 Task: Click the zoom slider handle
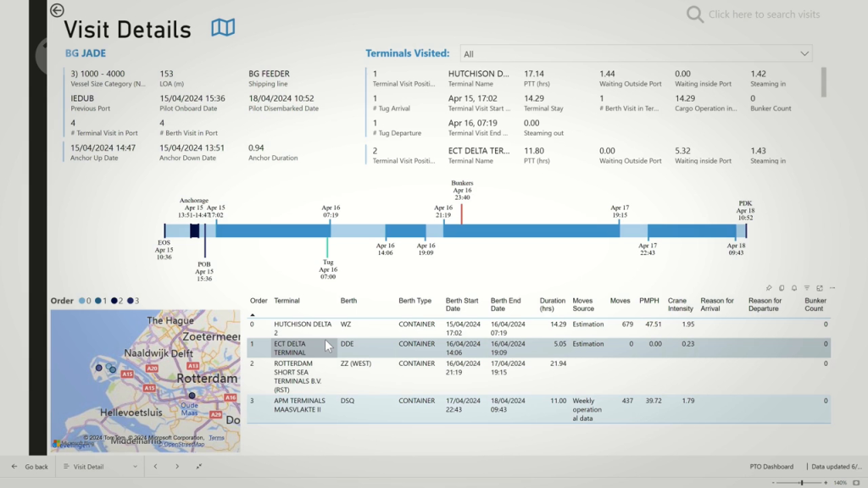click(x=802, y=483)
